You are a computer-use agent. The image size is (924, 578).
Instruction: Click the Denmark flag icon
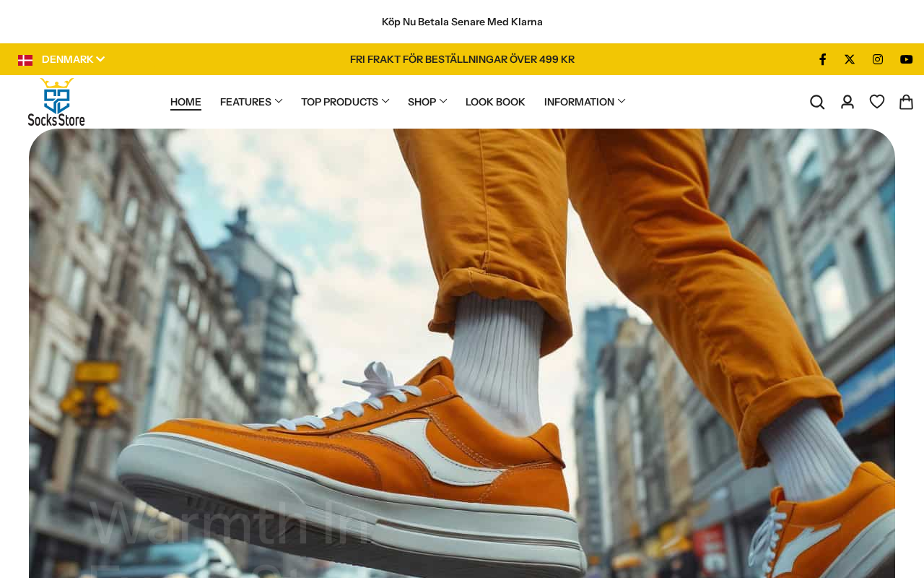25,60
